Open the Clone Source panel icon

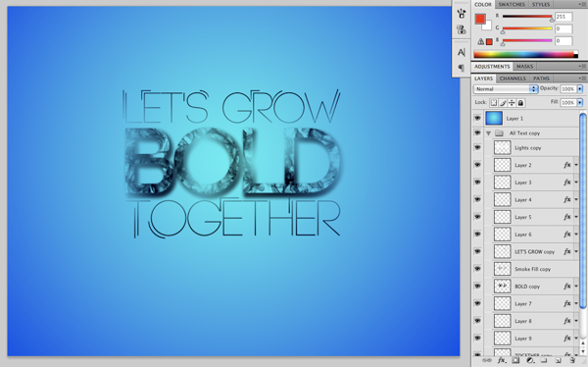point(462,29)
